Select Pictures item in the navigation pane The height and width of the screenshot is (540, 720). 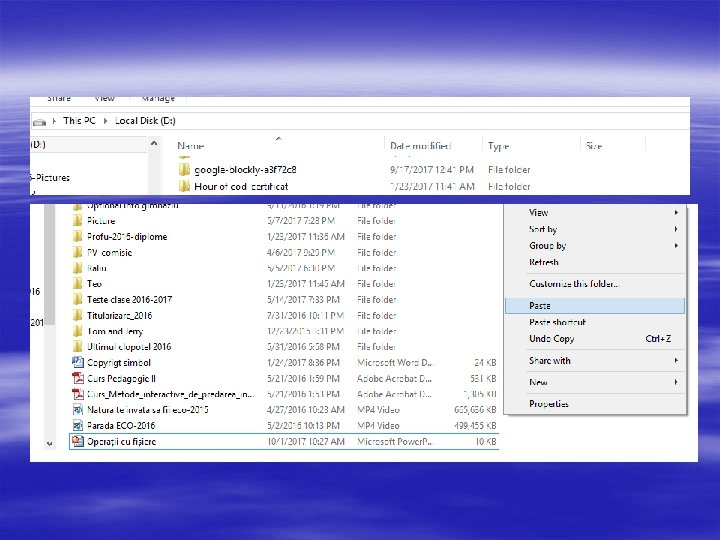50,178
